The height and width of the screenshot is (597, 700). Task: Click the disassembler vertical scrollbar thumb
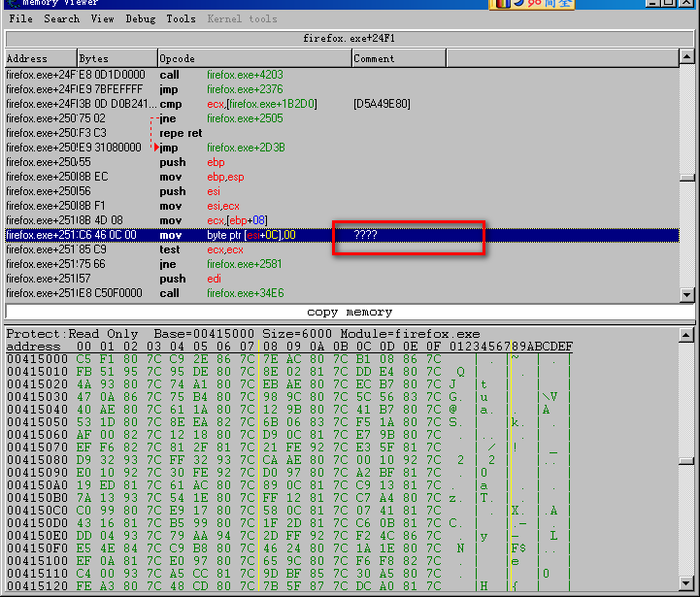pyautogui.click(x=687, y=179)
